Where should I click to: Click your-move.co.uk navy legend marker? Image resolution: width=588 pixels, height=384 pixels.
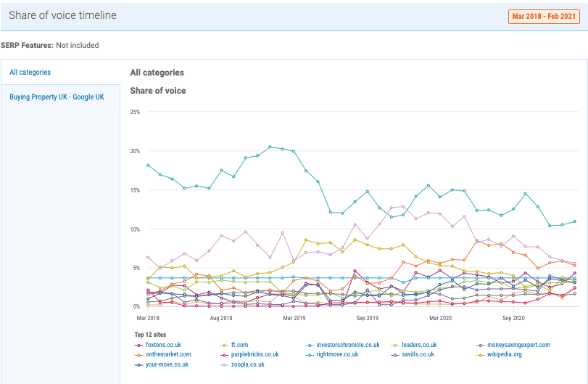pos(138,365)
